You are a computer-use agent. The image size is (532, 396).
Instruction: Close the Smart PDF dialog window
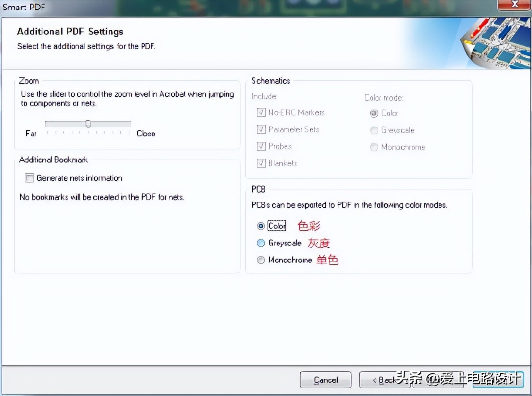click(x=514, y=4)
